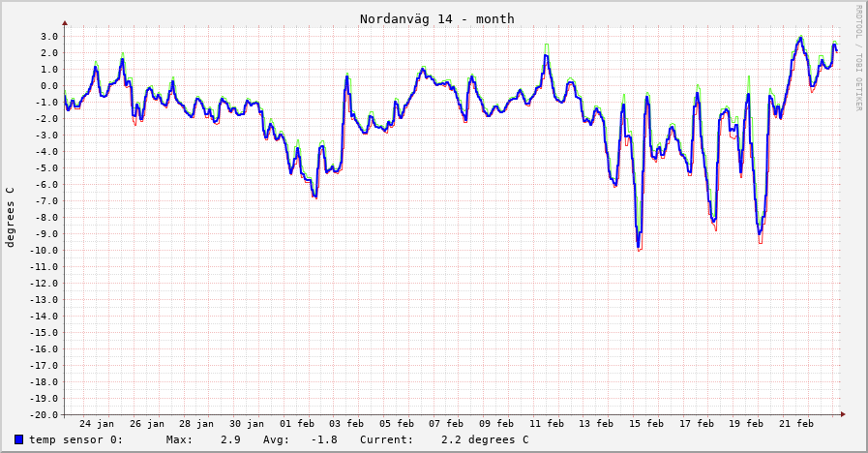Click the 3.0 y-axis tick label
The width and height of the screenshot is (868, 453).
point(48,37)
